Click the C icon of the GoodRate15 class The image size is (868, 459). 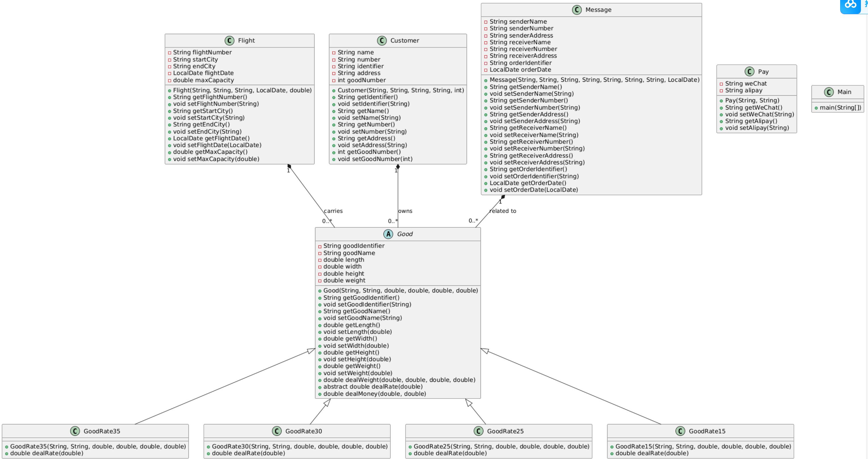[x=680, y=431]
